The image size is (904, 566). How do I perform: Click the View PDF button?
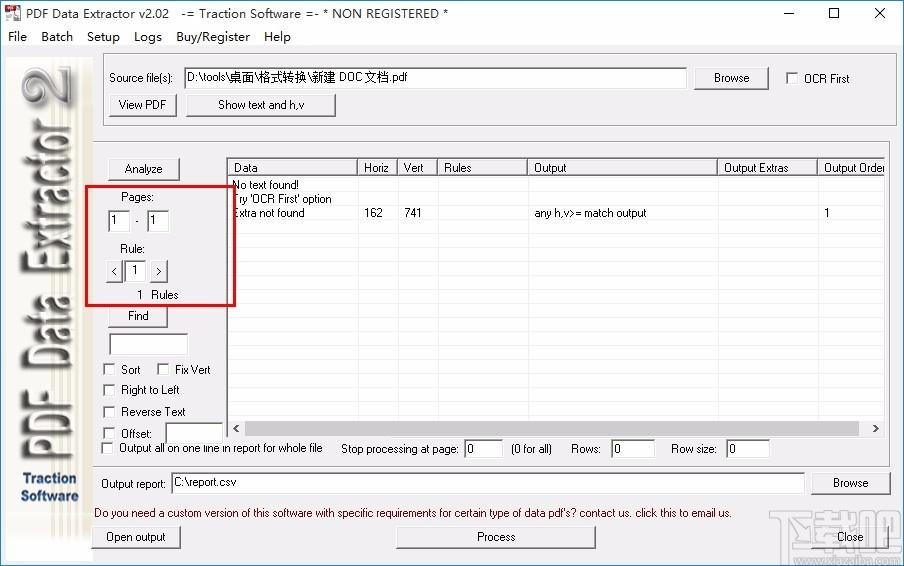[142, 105]
